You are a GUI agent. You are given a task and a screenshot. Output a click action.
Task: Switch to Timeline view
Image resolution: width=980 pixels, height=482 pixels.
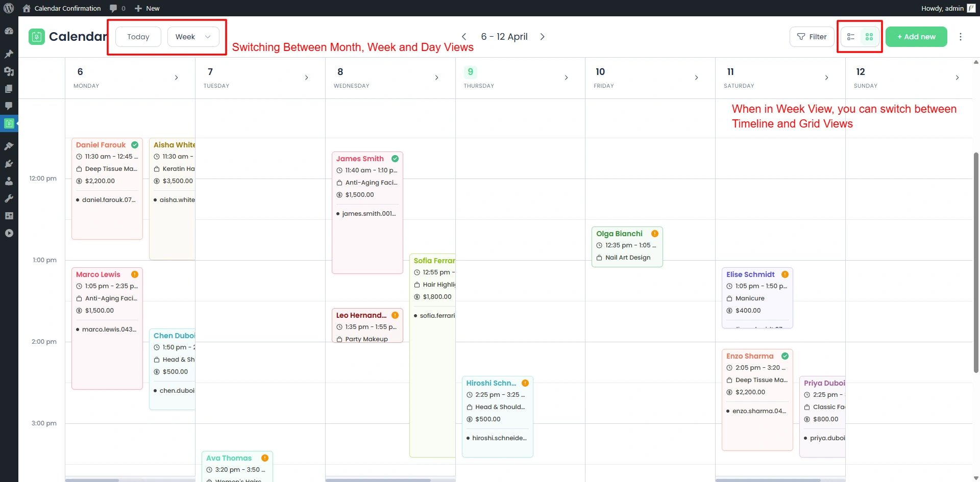click(x=851, y=36)
